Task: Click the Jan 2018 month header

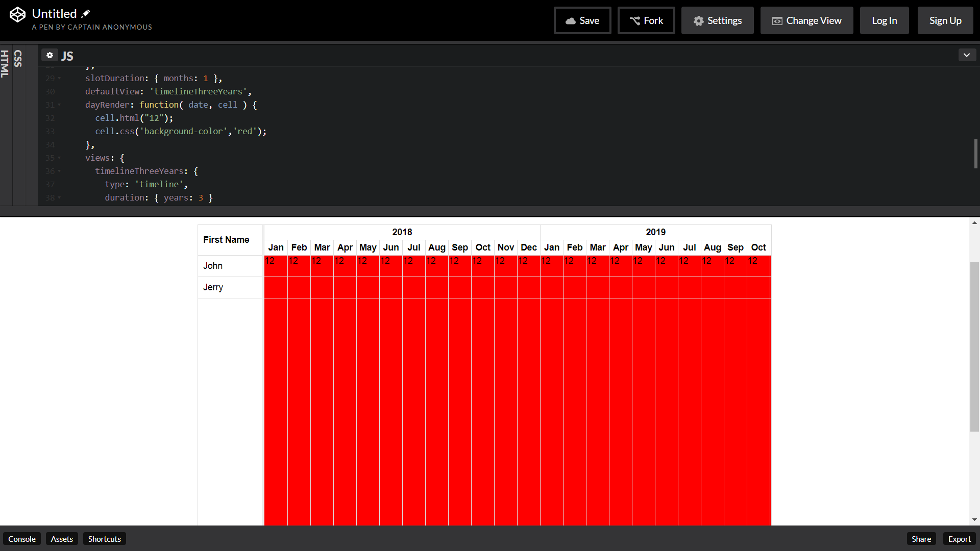Action: coord(276,247)
